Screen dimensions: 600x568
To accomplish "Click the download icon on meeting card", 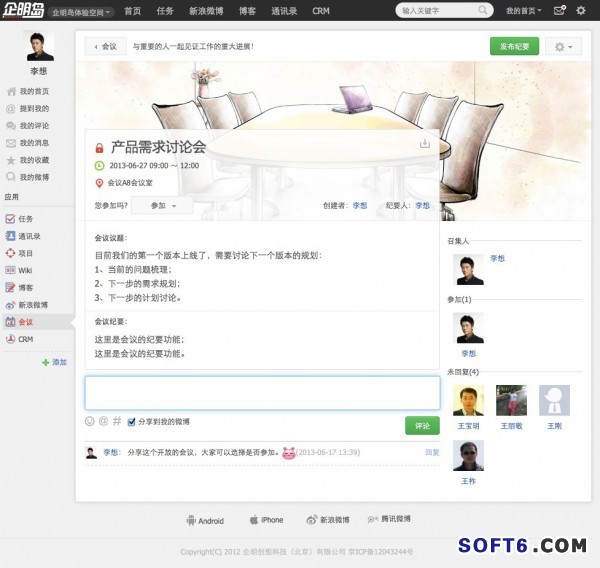I will pos(424,144).
